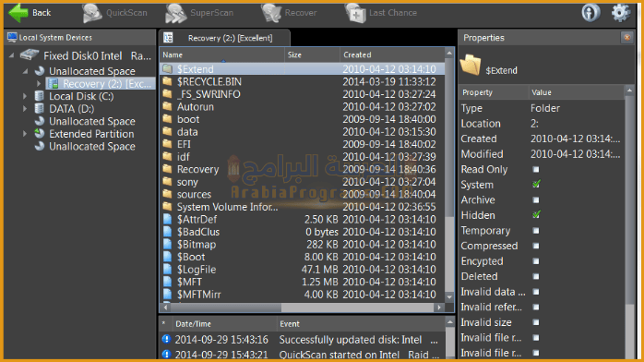Toggle the Archive checkbox

tap(535, 200)
